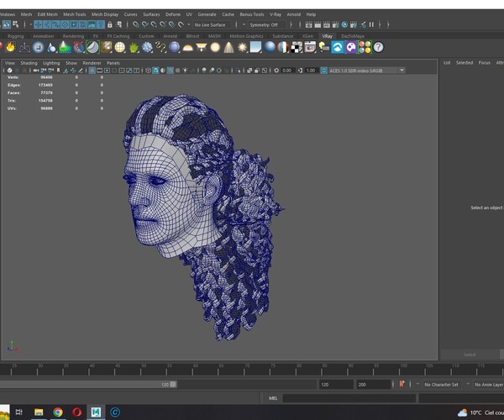
Task: Click the playback end field showing 120
Action: (x=336, y=385)
